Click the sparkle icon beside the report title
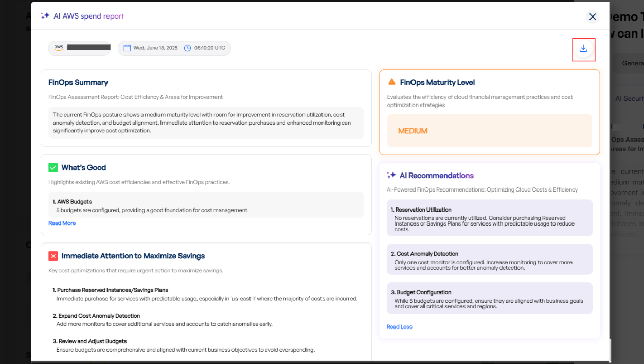644x364 pixels. (45, 16)
